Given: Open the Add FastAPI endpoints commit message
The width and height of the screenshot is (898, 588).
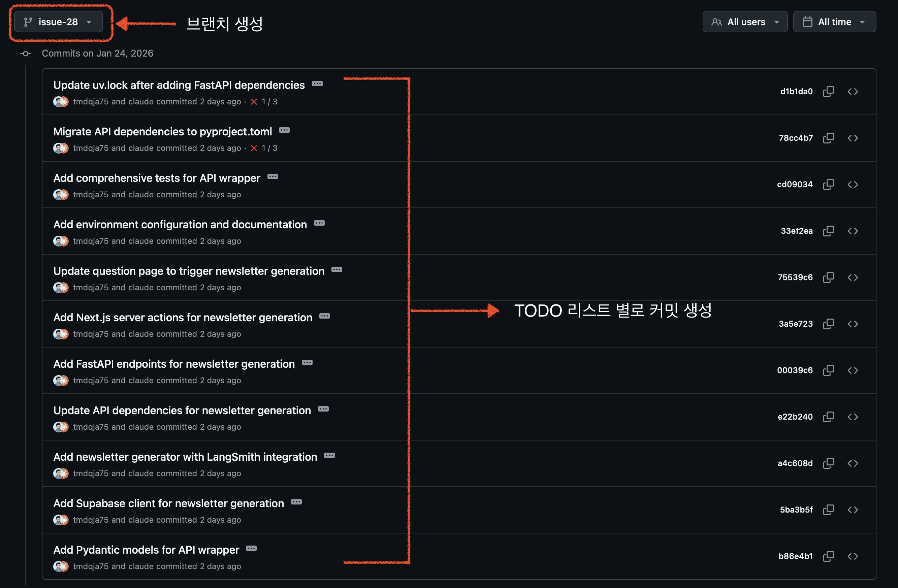Looking at the screenshot, I should (x=174, y=364).
